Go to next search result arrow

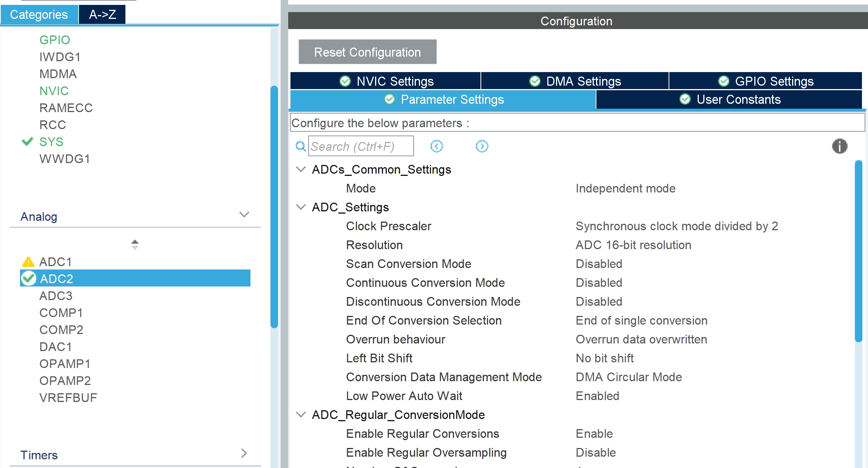pyautogui.click(x=482, y=146)
